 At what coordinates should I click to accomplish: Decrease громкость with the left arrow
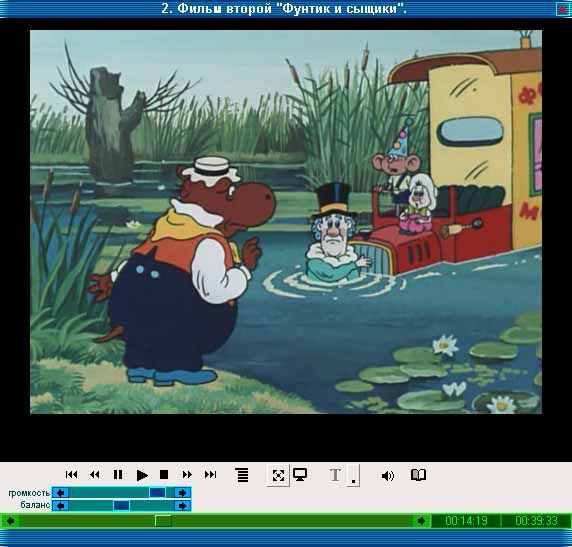click(61, 493)
